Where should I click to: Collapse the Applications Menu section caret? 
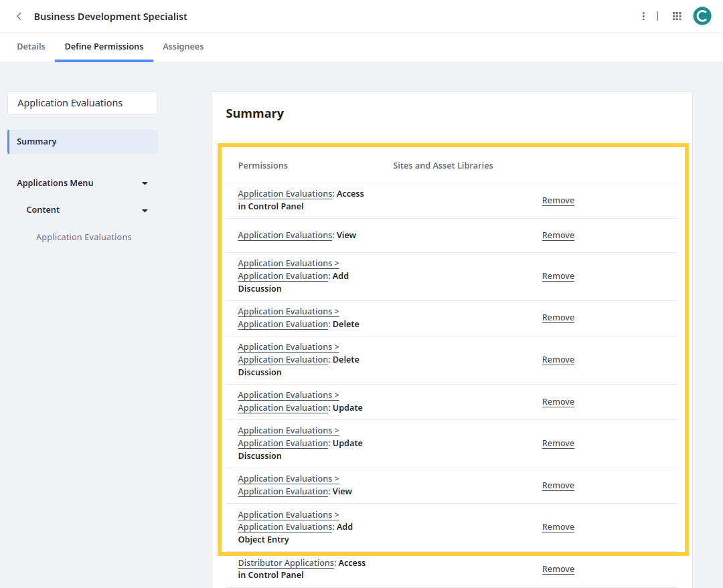[145, 183]
